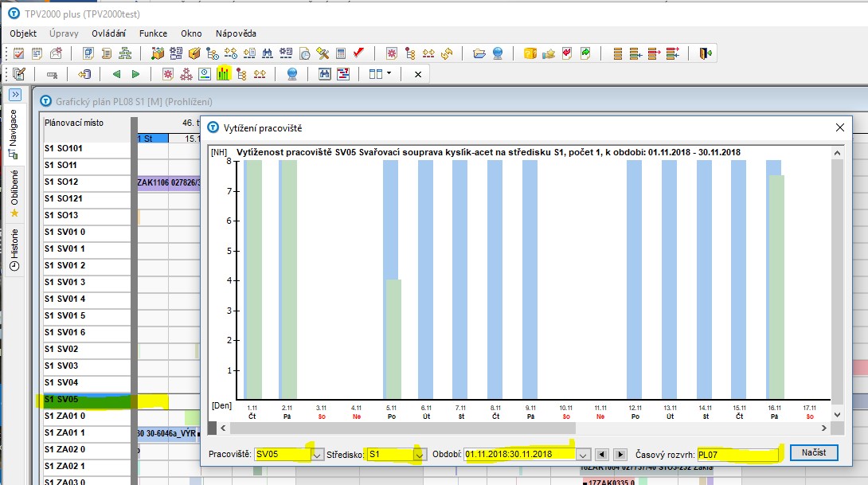Click the purple ZAK1106 Gantt bar
This screenshot has height=485, width=868.
pos(169,182)
